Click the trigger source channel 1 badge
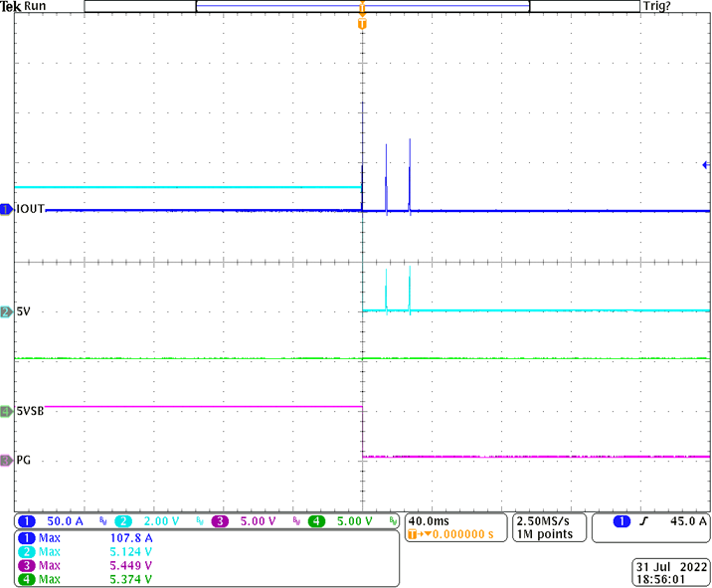This screenshot has width=712, height=588. tap(622, 521)
